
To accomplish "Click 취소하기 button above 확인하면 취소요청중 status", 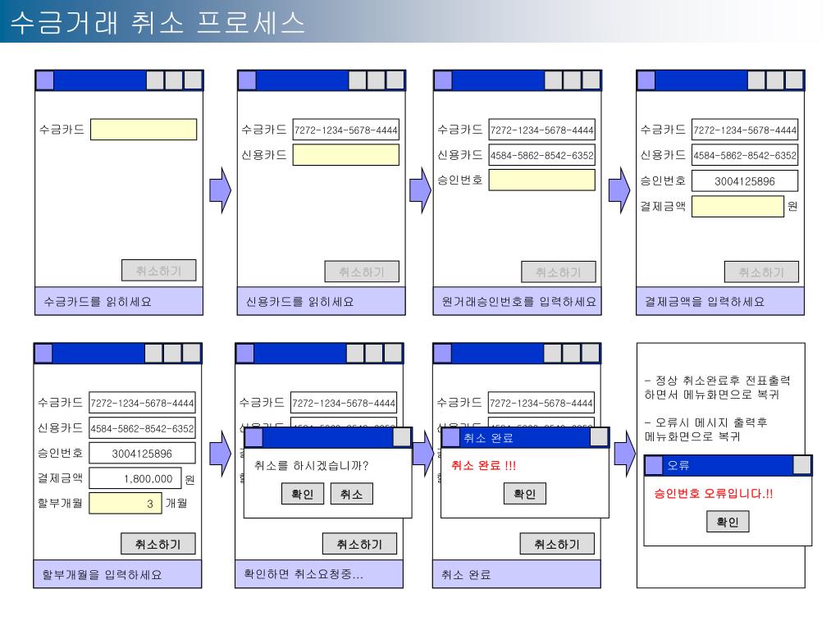I will [x=359, y=544].
